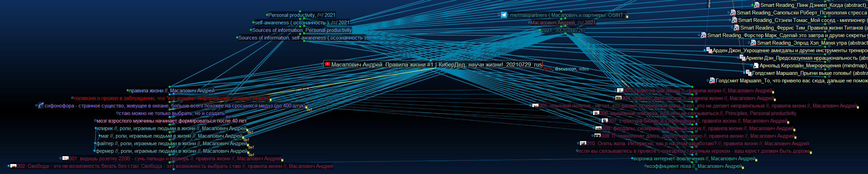
Task: Click the white file icon of Арнольд Керолайн_Микрорешения
Action: (756, 66)
